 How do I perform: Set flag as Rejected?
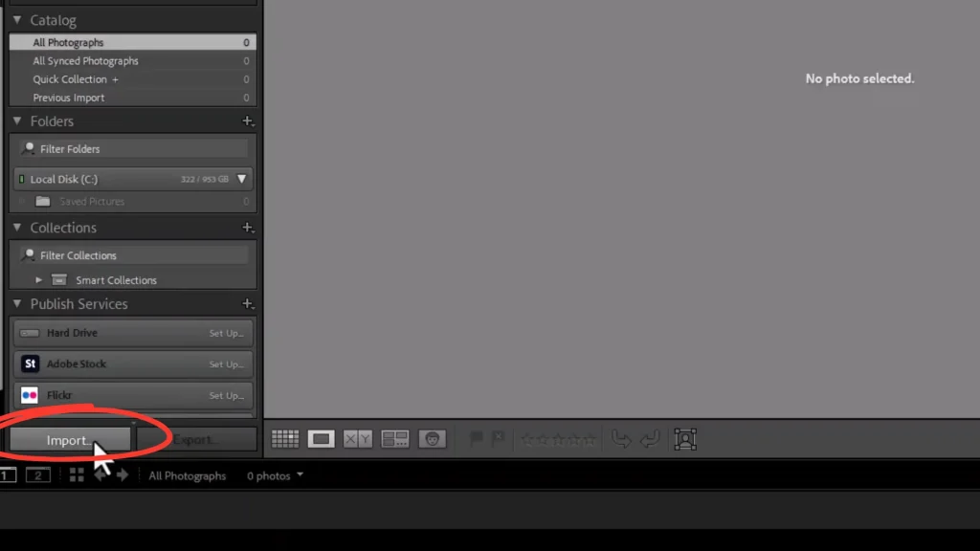click(498, 439)
